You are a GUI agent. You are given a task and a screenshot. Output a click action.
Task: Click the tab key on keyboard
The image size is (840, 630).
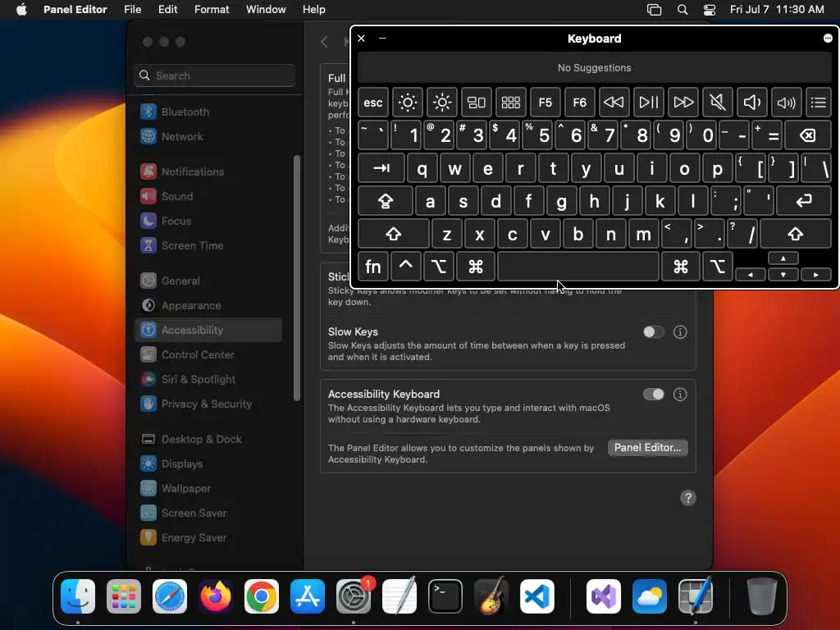coord(381,169)
